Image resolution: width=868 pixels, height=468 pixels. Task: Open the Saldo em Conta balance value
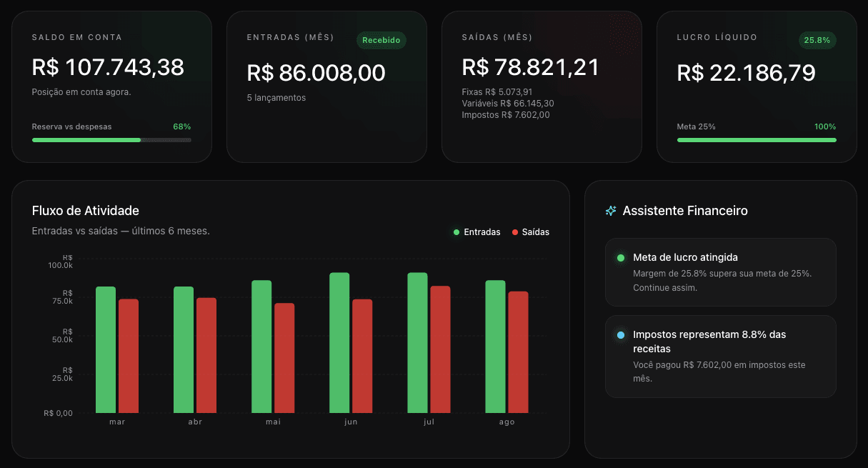tap(108, 67)
